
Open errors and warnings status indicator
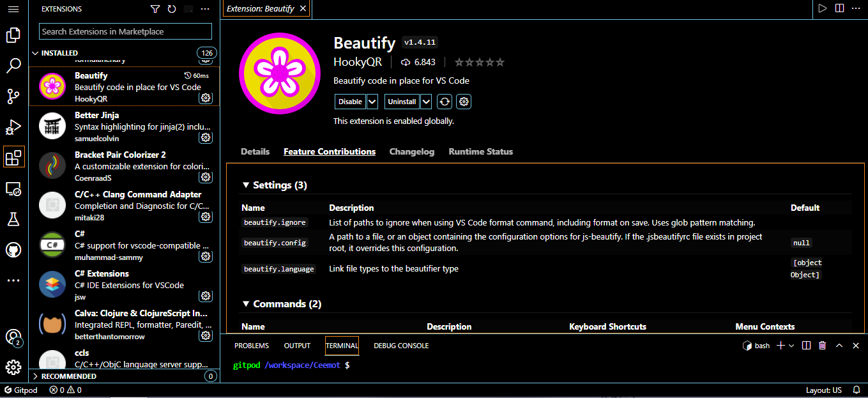pyautogui.click(x=65, y=390)
